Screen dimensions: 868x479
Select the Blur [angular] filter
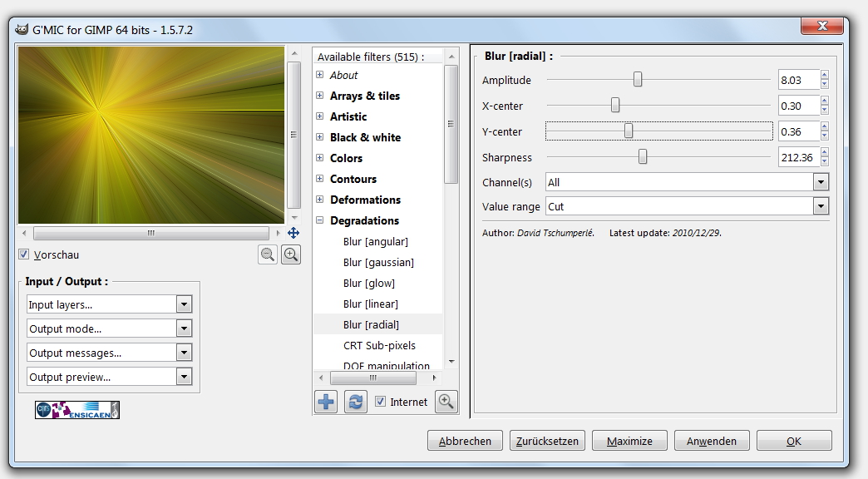point(376,241)
